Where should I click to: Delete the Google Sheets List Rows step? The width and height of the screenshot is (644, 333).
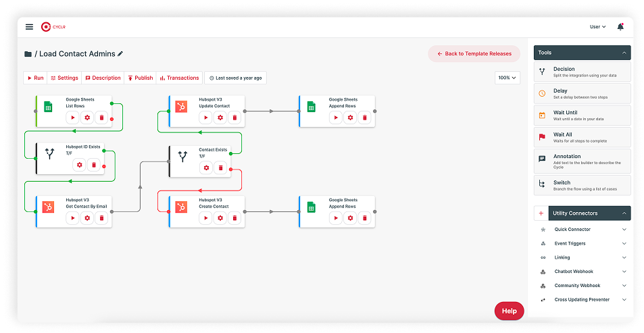tap(101, 118)
